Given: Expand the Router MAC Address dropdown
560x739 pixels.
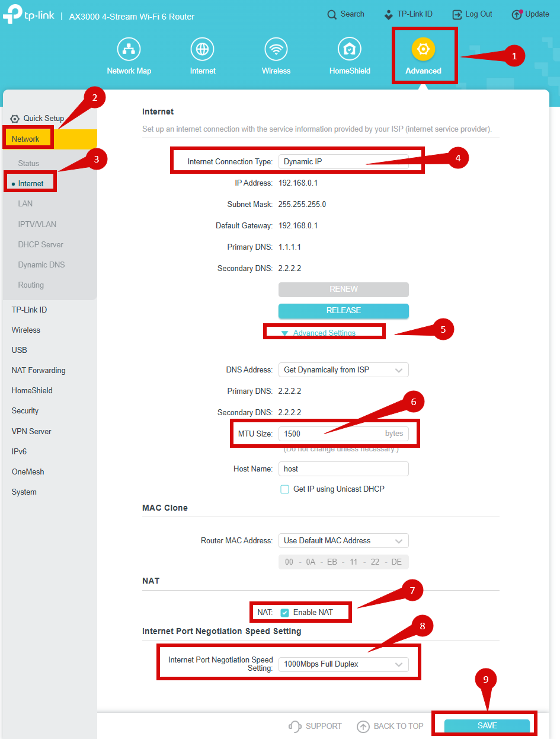Looking at the screenshot, I should point(343,541).
